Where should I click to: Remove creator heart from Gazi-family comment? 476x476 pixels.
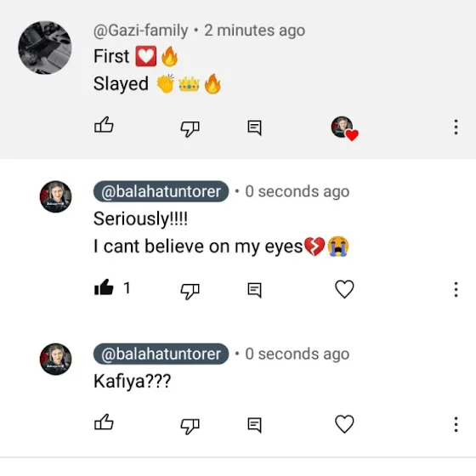pyautogui.click(x=344, y=128)
